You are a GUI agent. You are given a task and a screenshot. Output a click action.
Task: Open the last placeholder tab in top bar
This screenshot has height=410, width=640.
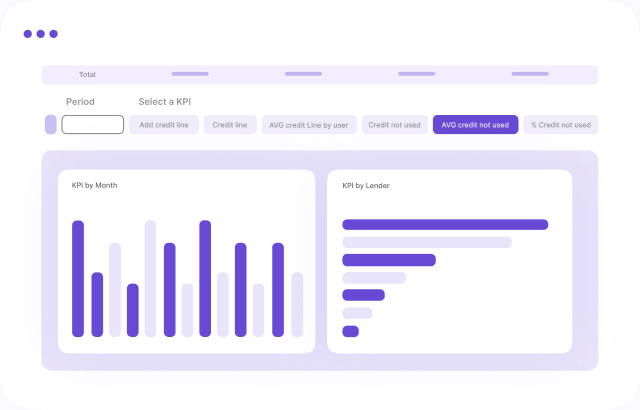530,74
